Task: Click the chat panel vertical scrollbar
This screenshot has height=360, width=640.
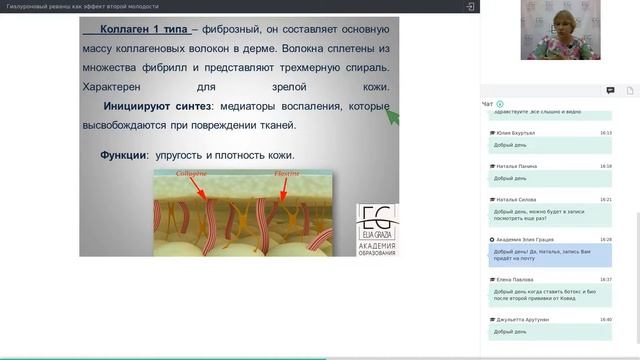Action: 638,278
